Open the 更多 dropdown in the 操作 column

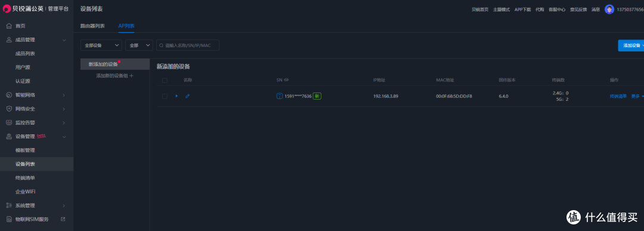tap(637, 96)
